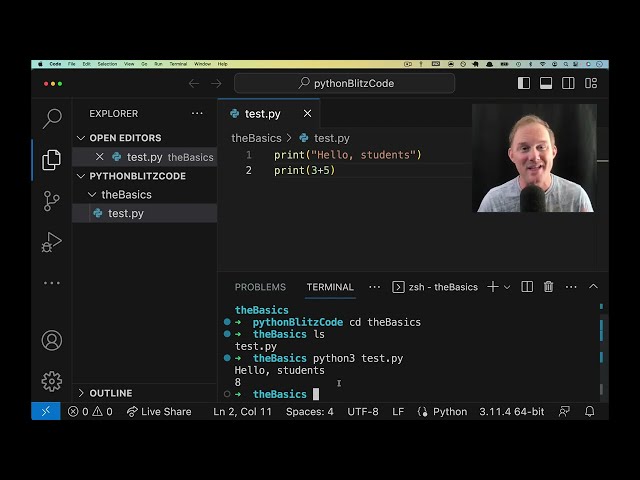
Task: Click the Python language mode indicator
Action: (x=450, y=411)
